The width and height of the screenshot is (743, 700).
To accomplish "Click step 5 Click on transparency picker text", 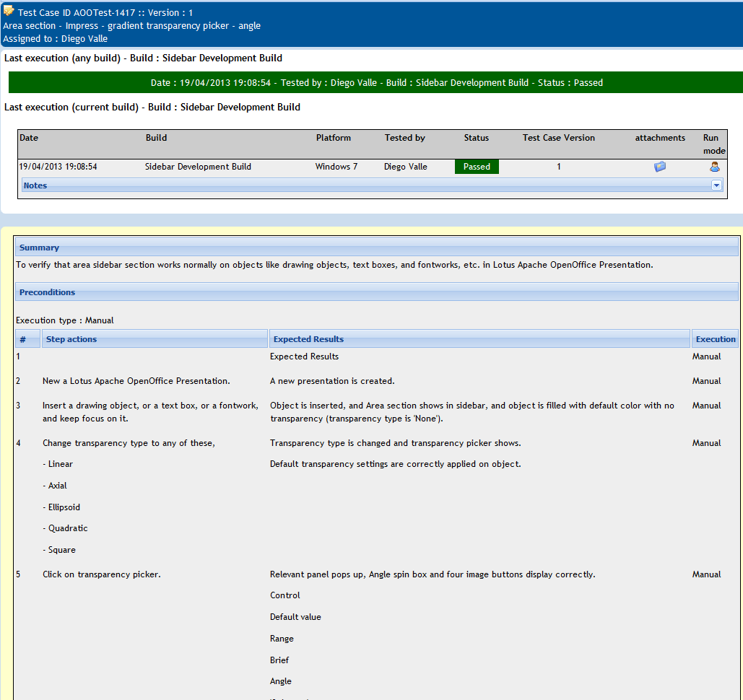I will pyautogui.click(x=102, y=574).
